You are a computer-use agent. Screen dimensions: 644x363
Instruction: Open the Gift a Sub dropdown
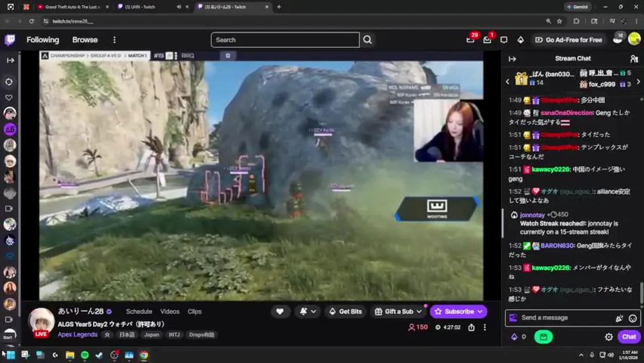tap(398, 312)
